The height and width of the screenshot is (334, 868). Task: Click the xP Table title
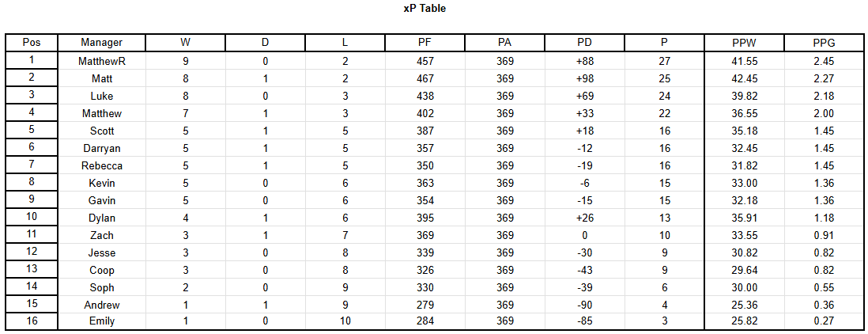pyautogui.click(x=425, y=9)
